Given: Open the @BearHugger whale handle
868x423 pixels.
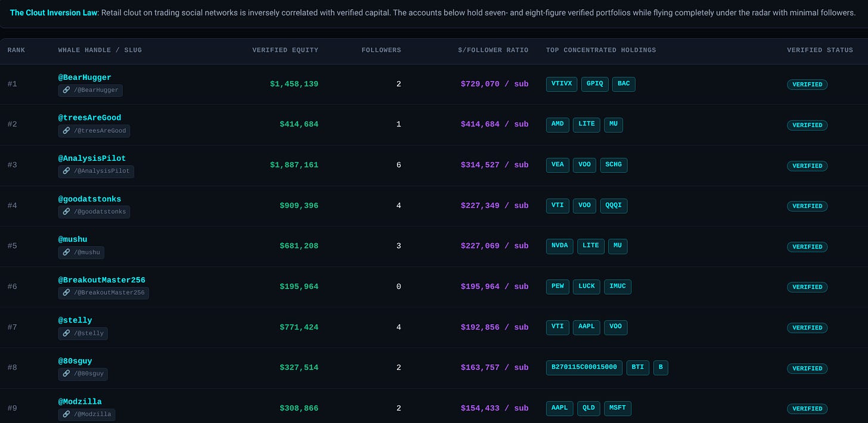Looking at the screenshot, I should pyautogui.click(x=85, y=77).
